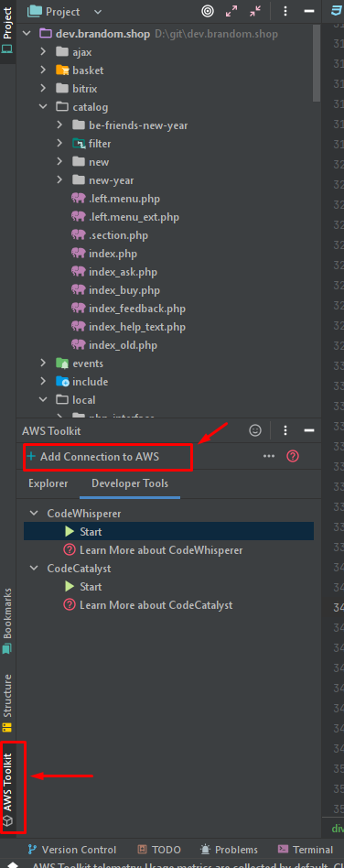Select the index_ask.php file

[x=123, y=272]
